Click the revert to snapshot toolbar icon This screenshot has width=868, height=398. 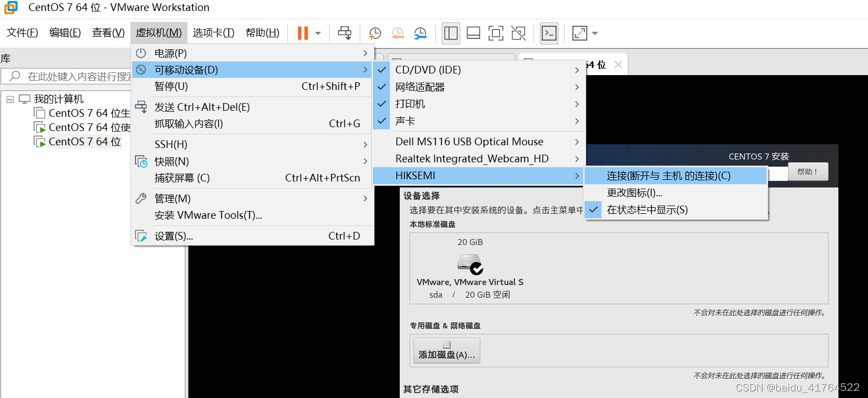pyautogui.click(x=398, y=33)
